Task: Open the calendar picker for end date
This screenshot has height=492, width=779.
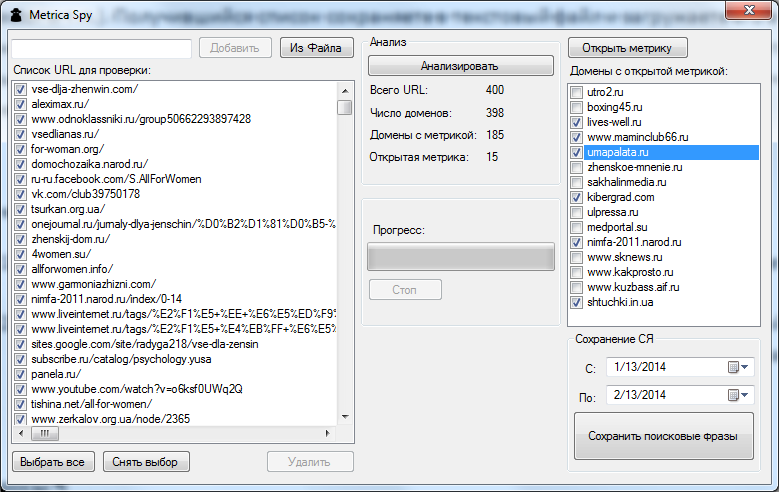Action: click(738, 396)
